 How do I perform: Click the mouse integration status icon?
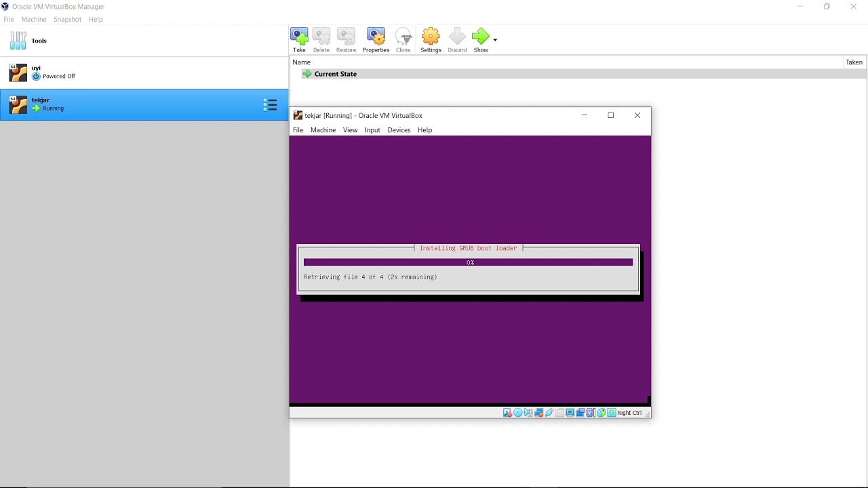click(x=601, y=413)
